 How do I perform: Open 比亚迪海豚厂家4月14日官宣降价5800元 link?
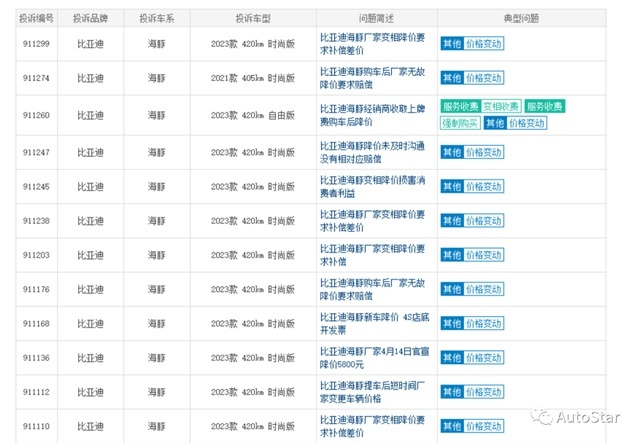[x=374, y=358]
